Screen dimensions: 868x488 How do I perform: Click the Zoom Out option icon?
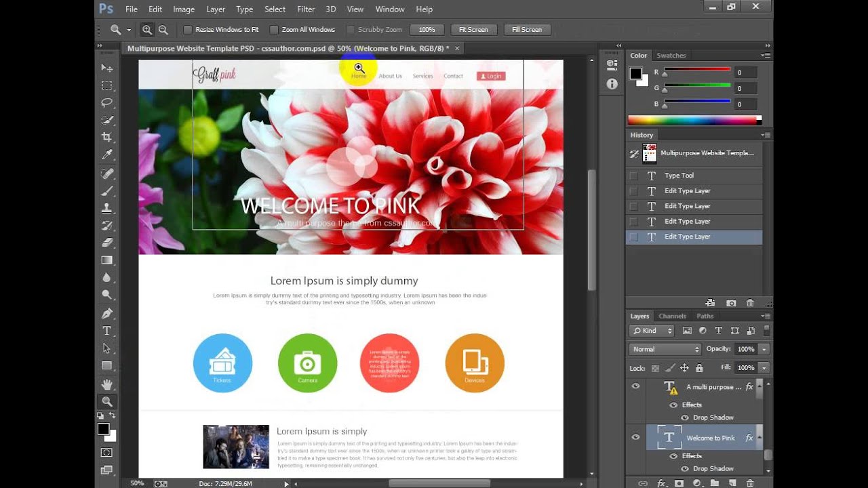coord(163,30)
